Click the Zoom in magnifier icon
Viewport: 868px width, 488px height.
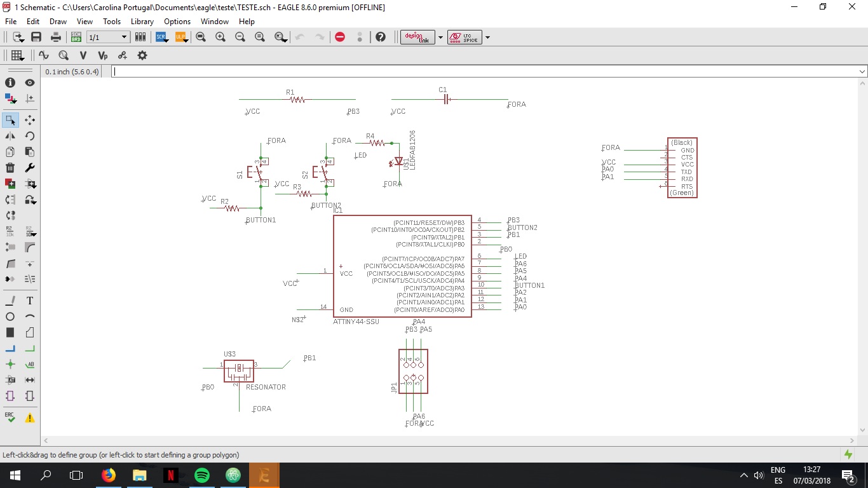pyautogui.click(x=220, y=37)
